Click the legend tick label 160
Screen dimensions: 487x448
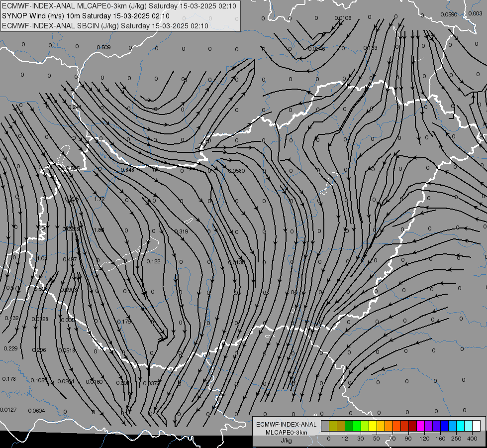(x=440, y=439)
